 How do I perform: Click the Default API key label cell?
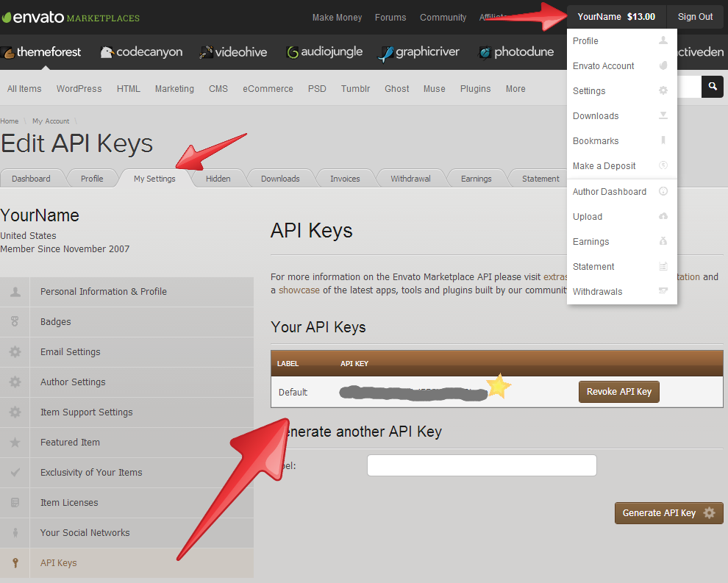[x=293, y=393]
